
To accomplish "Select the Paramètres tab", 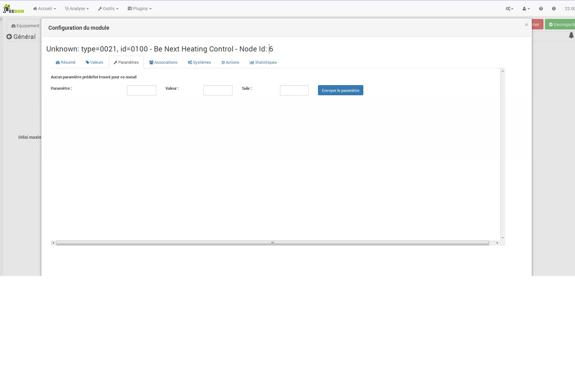I will [126, 62].
